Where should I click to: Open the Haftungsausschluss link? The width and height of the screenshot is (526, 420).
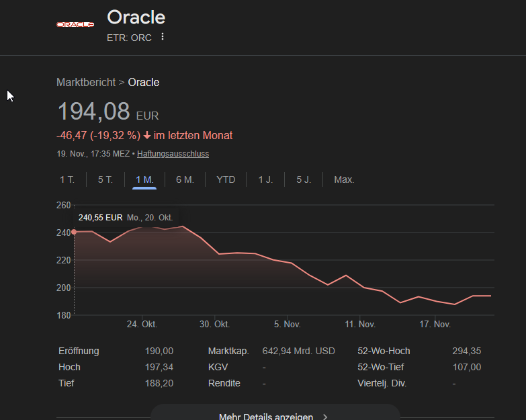[x=173, y=154]
